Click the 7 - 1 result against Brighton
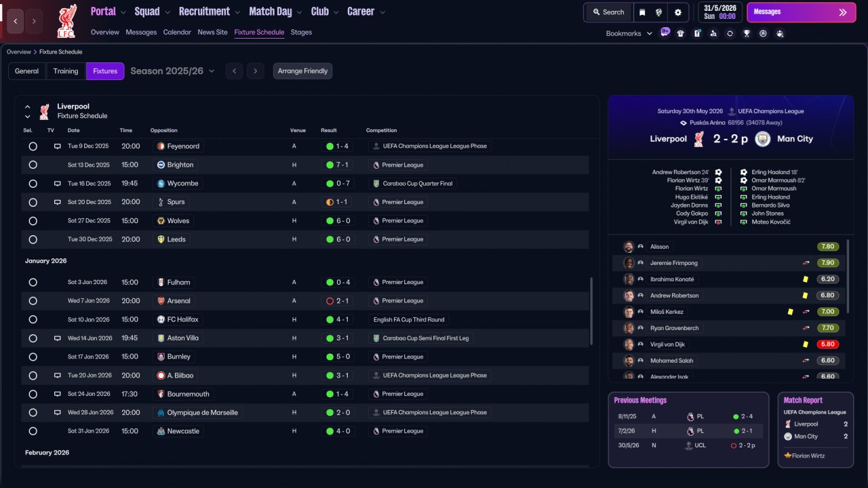The width and height of the screenshot is (868, 488). point(337,165)
